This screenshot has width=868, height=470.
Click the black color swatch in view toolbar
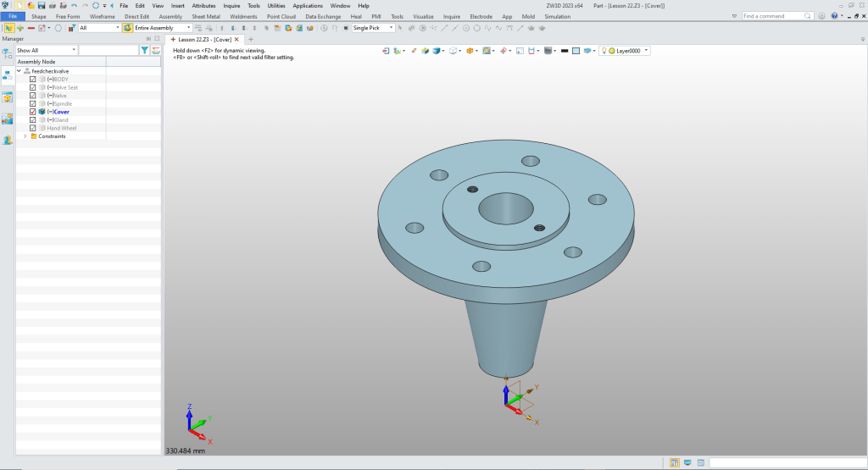tap(564, 51)
